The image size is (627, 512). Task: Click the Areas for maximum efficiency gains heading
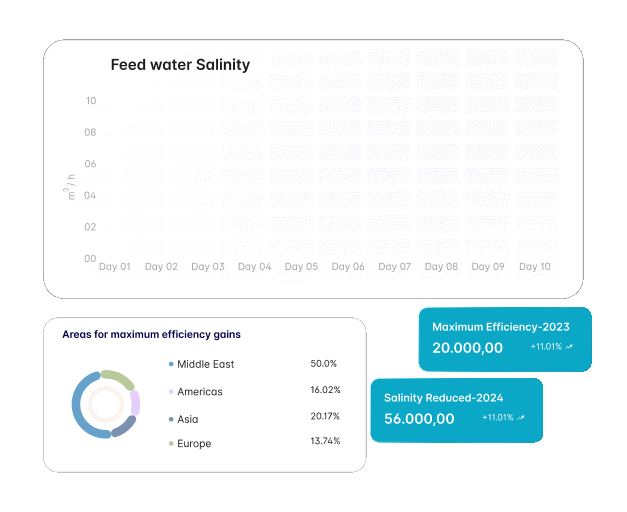coord(151,334)
